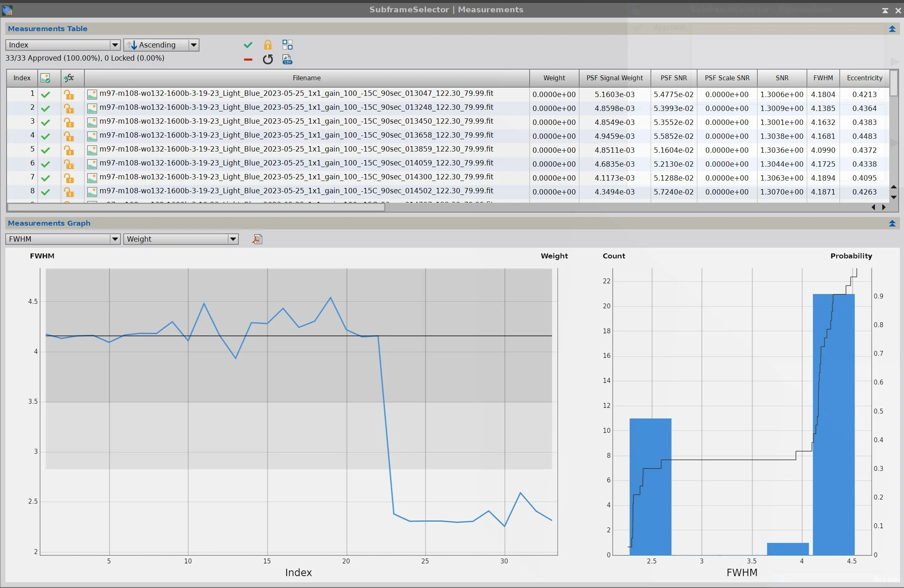Click the orange lock toolbar icon
This screenshot has width=904, height=588.
(267, 45)
